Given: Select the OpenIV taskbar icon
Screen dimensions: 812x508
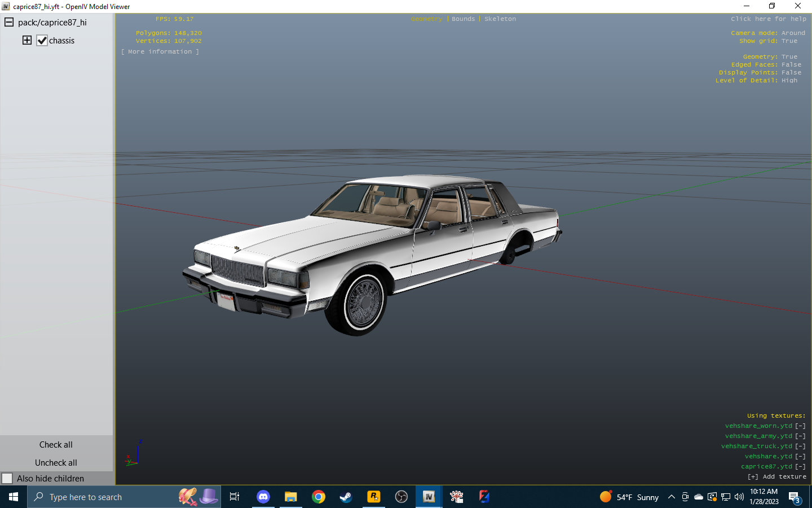Looking at the screenshot, I should click(x=429, y=497).
